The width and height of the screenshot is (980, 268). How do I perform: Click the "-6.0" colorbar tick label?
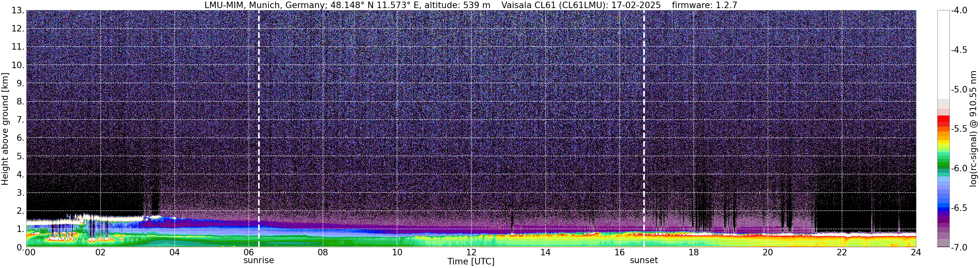coord(959,168)
